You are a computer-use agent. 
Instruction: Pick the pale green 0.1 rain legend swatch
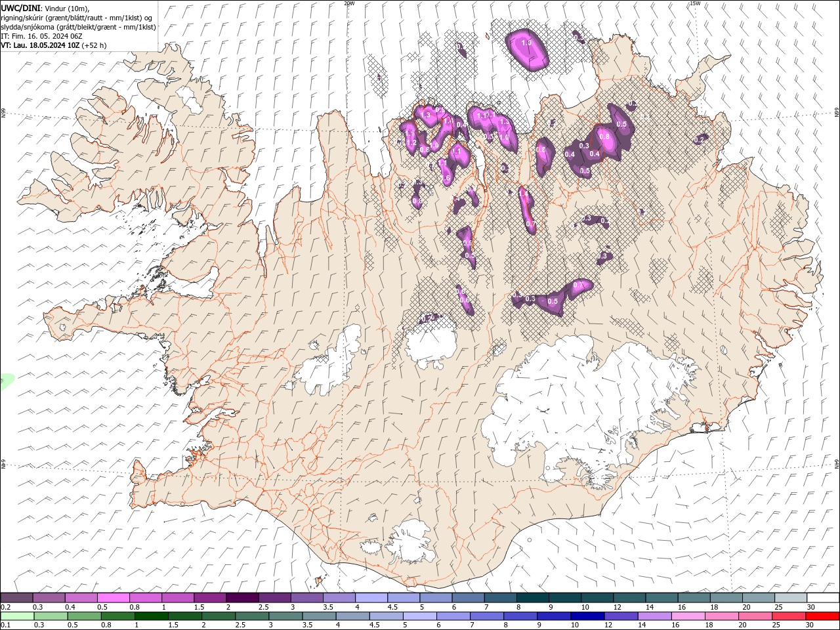click(17, 616)
